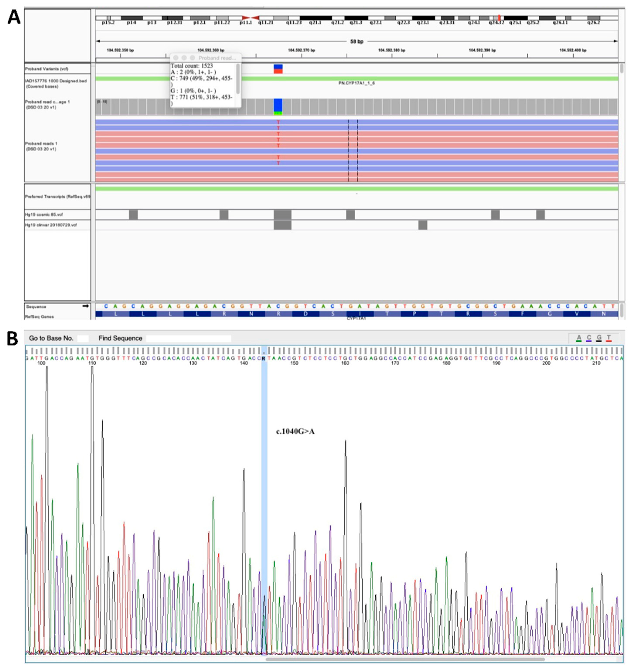
Task: Click the chromatogram horizontal scrollbar thumb
Action: pos(405,659)
